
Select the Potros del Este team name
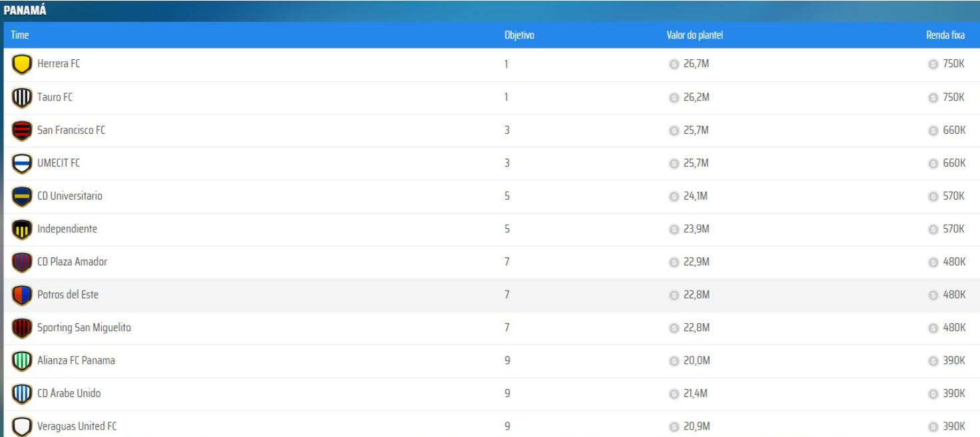(68, 295)
